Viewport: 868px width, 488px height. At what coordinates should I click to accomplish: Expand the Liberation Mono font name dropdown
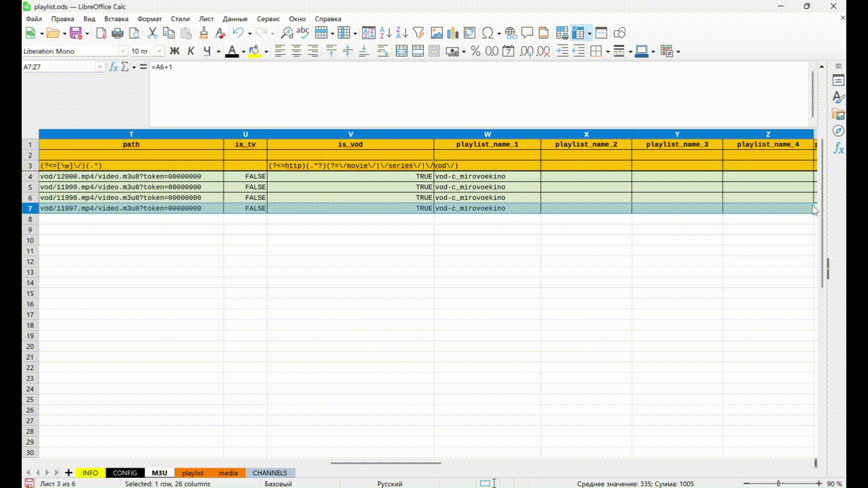click(x=123, y=51)
